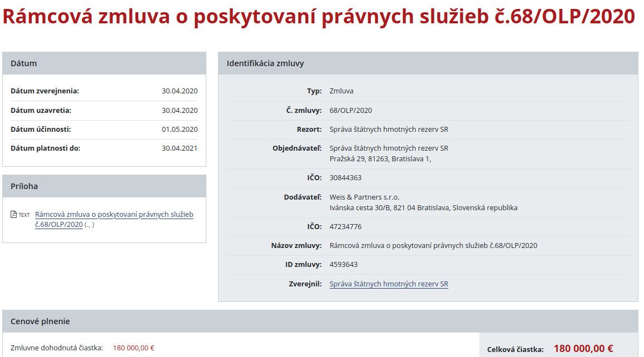Image resolution: width=644 pixels, height=357 pixels.
Task: Select the Dátum zverejnenia value 30.04.2020
Action: click(180, 91)
